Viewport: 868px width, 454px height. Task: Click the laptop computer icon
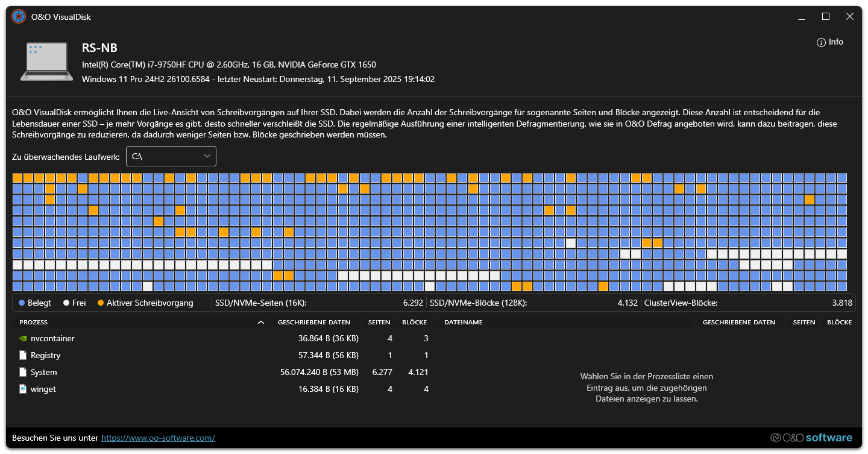(46, 61)
